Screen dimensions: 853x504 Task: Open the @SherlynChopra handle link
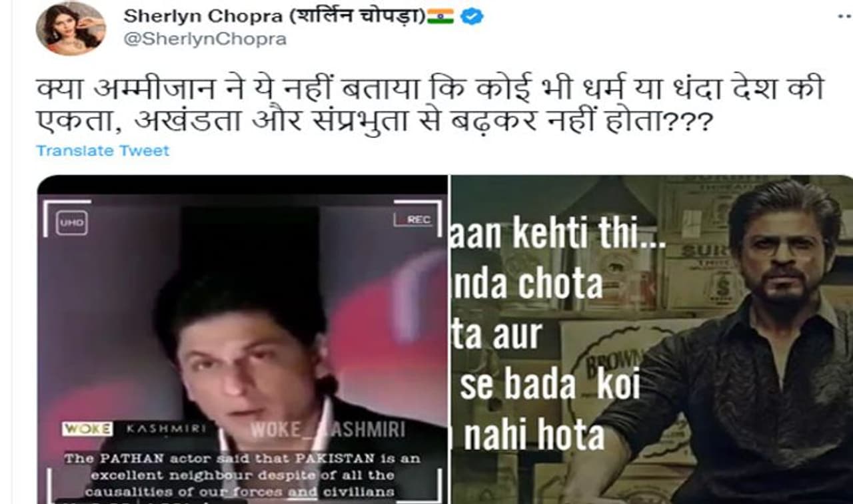pos(205,40)
